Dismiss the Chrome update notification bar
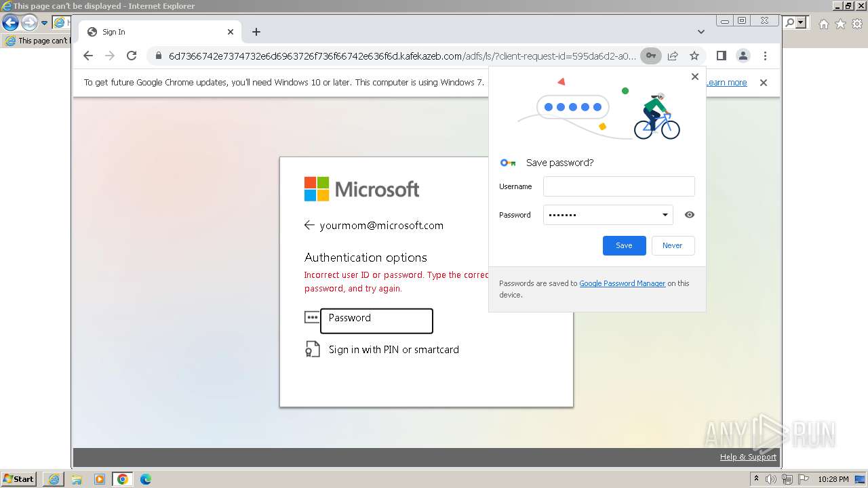 coord(764,83)
